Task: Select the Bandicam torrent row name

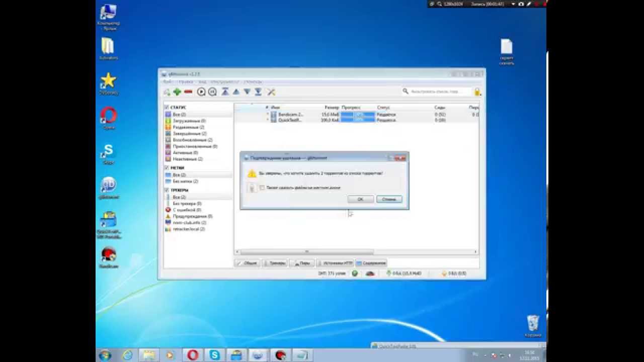Action: 290,115
